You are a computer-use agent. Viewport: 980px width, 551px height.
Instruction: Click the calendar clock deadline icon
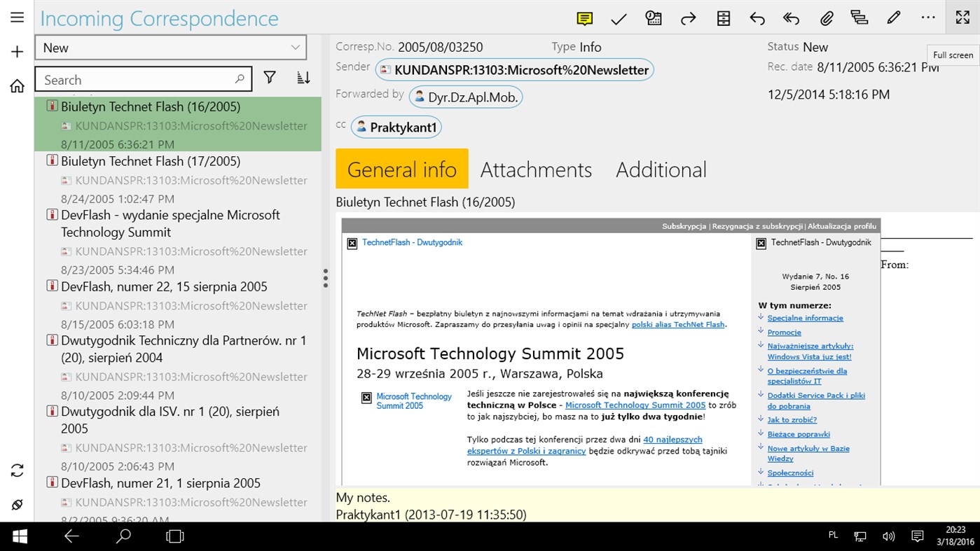click(654, 19)
